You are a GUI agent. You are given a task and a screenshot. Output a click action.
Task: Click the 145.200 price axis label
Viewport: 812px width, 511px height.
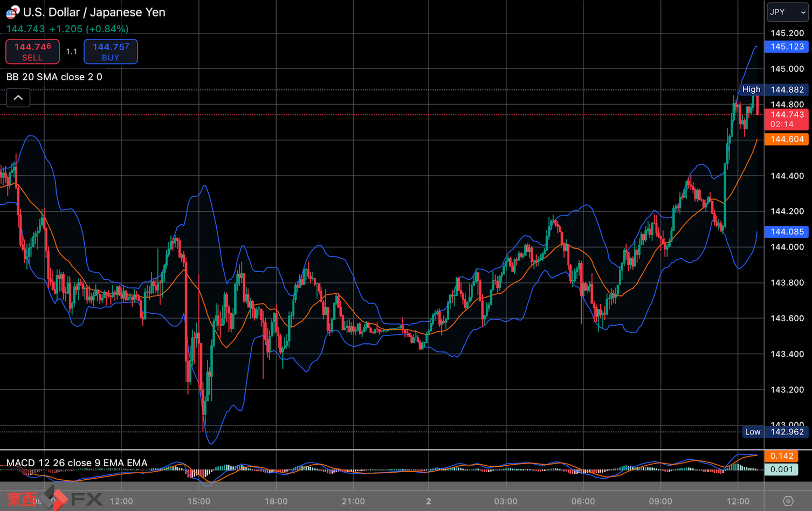[x=787, y=33]
